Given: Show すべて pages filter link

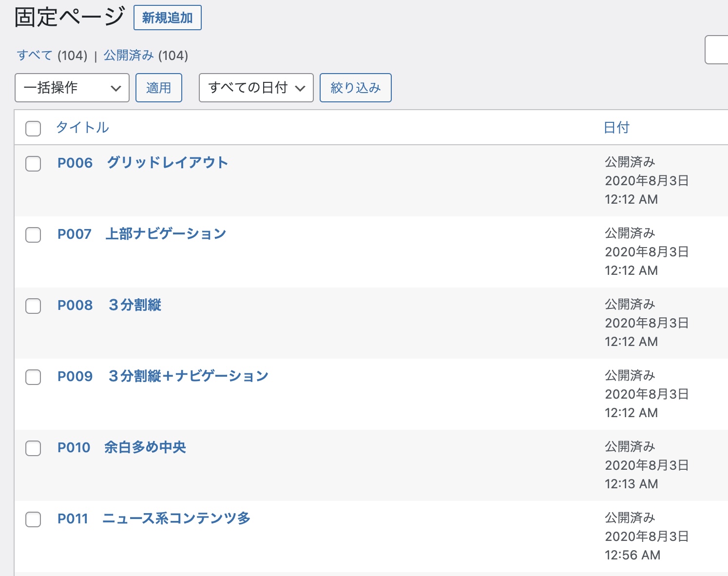Looking at the screenshot, I should [x=35, y=56].
